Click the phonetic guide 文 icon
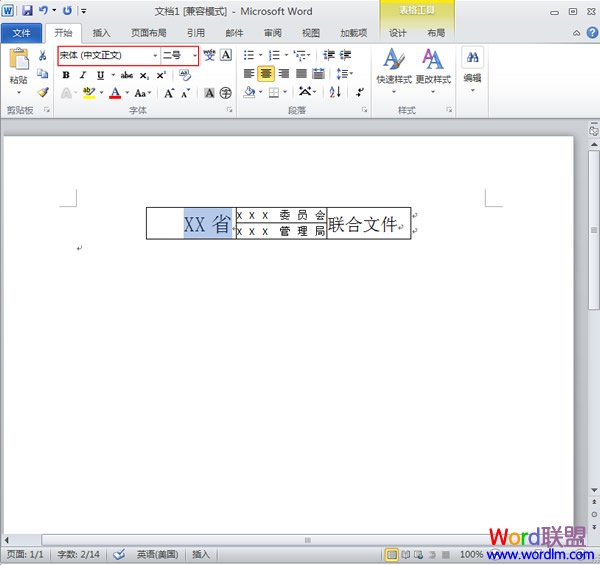 (x=209, y=55)
